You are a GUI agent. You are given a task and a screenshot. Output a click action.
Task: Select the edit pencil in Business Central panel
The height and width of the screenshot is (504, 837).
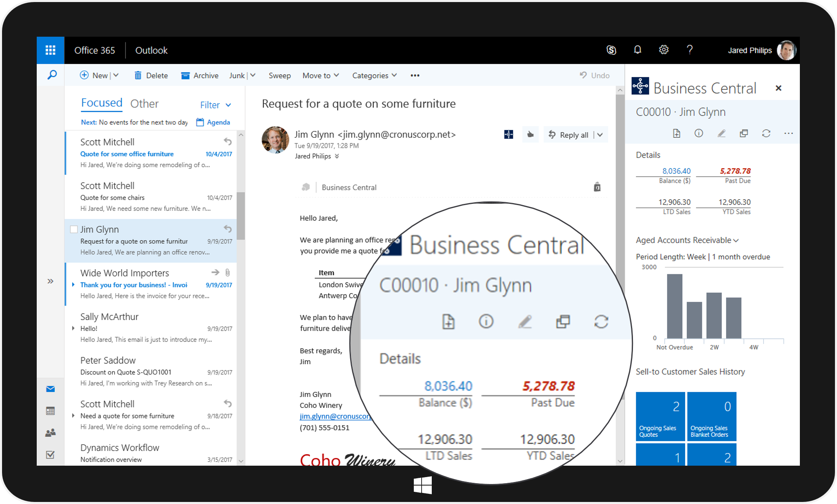coord(722,133)
